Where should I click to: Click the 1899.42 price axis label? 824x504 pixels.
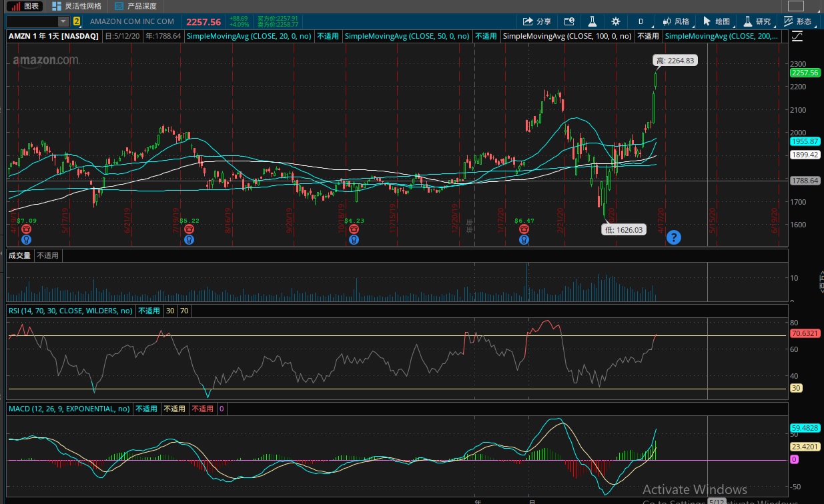(x=805, y=155)
